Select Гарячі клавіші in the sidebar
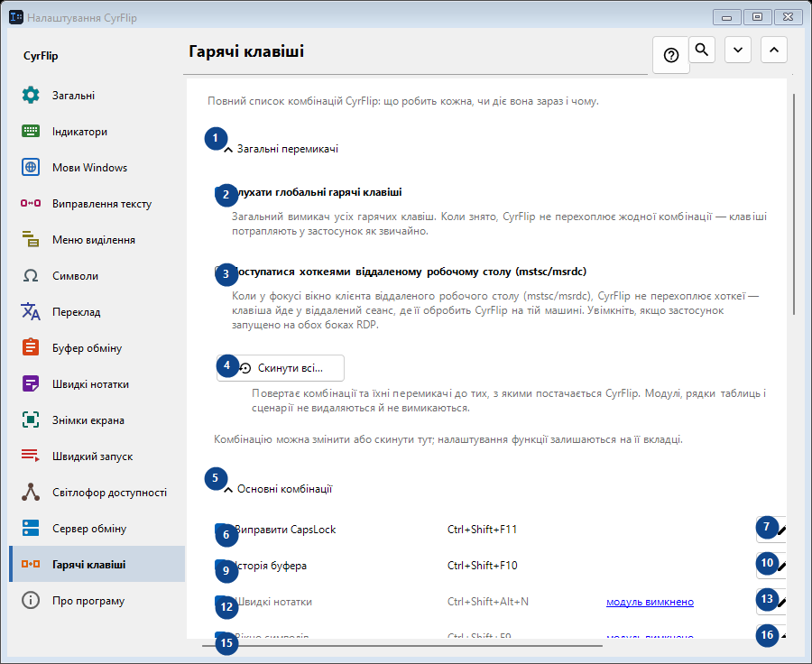 pos(97,564)
